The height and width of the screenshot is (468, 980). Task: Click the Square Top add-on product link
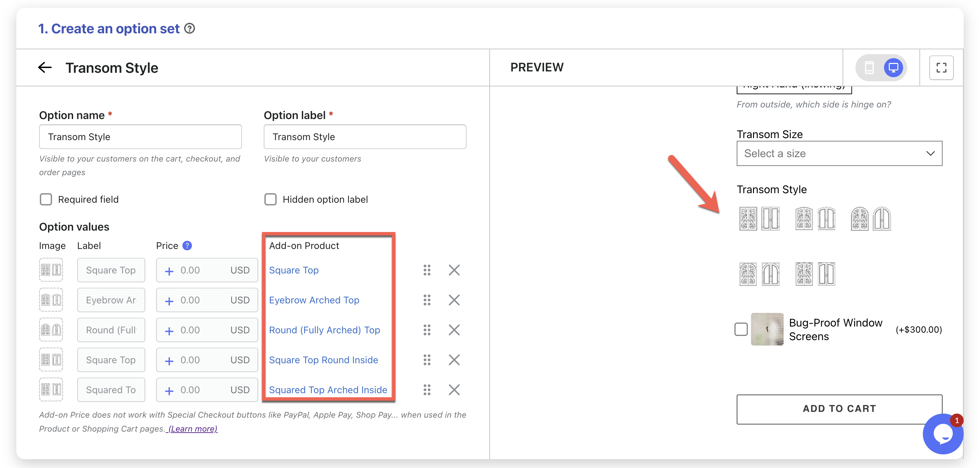(294, 270)
